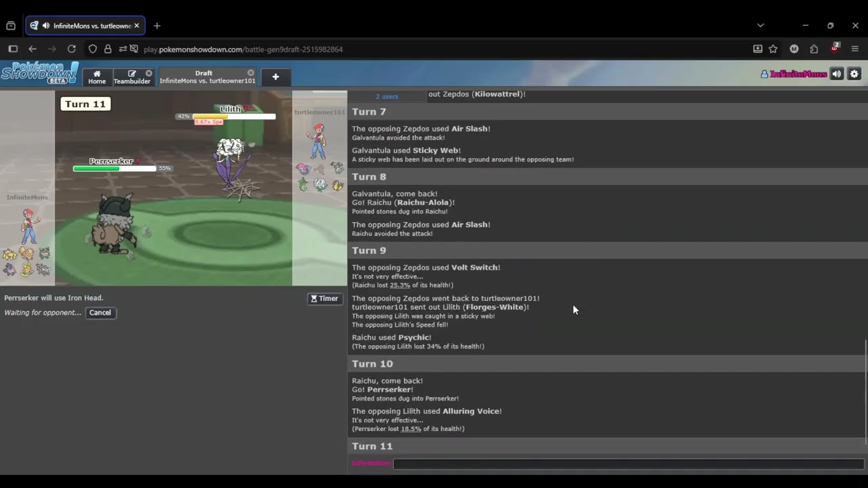Click the Alluring Voice move text
This screenshot has height=488, width=868.
coord(472,411)
